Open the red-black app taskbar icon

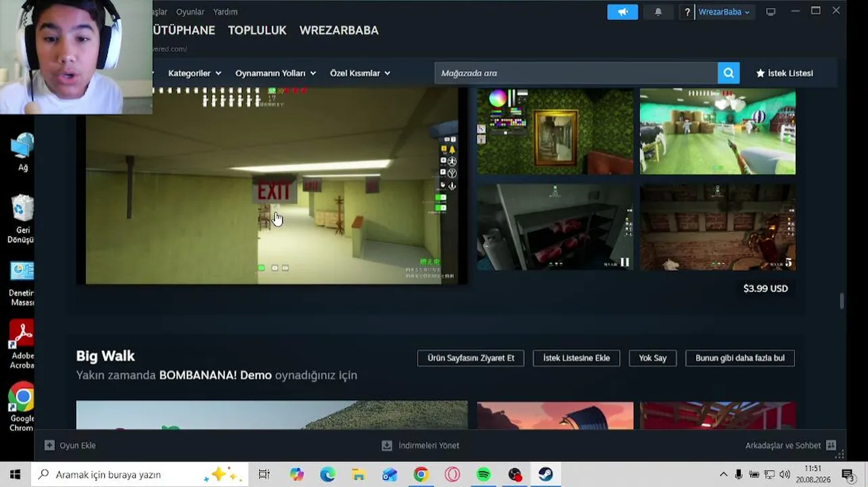pos(514,475)
